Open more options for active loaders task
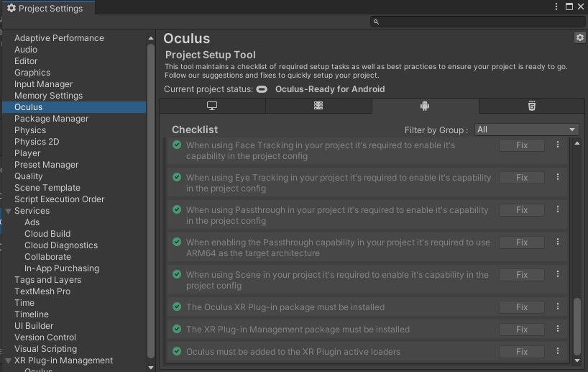588x372 pixels. [x=558, y=351]
